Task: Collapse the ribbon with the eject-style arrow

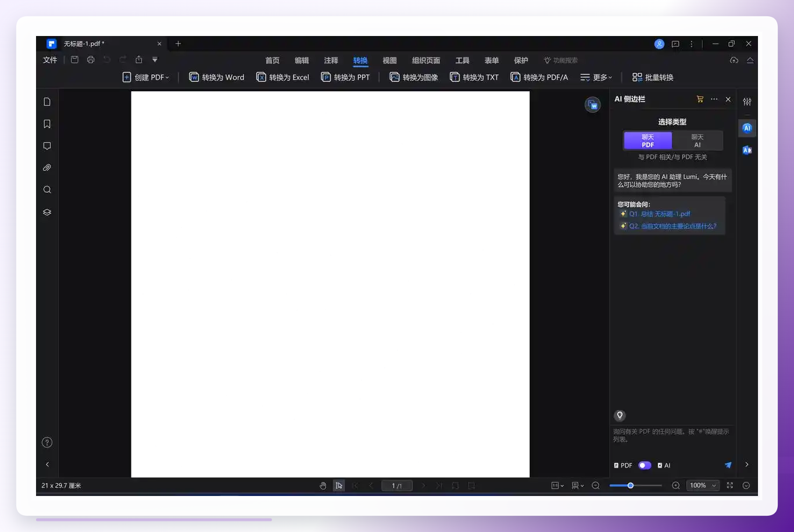Action: pos(750,60)
